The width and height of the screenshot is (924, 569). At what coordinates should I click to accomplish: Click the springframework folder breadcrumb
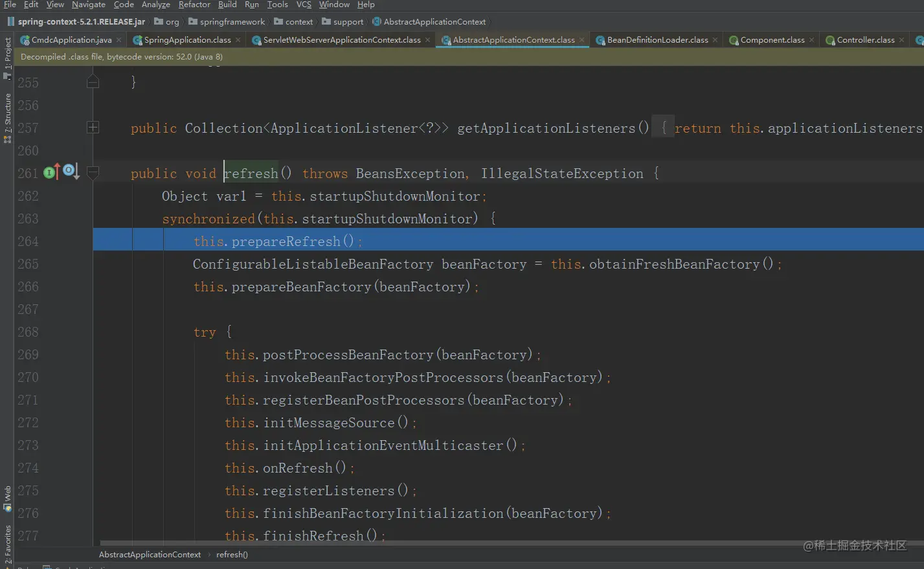pos(232,21)
